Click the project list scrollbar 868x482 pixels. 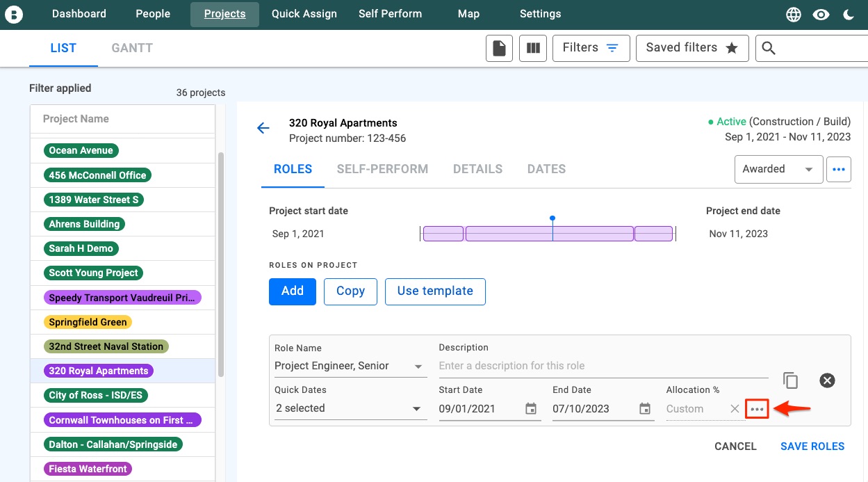tap(221, 264)
